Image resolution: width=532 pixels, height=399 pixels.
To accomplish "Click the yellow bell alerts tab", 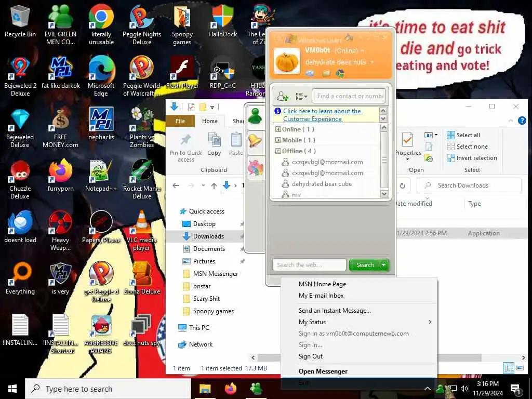I will pos(255,142).
